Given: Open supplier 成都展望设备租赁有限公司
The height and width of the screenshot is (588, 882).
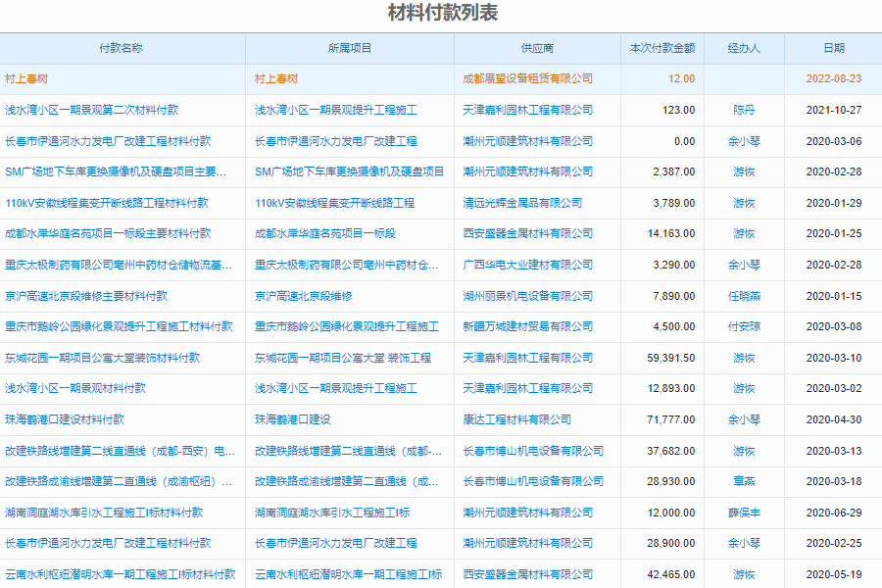Looking at the screenshot, I should tap(527, 78).
